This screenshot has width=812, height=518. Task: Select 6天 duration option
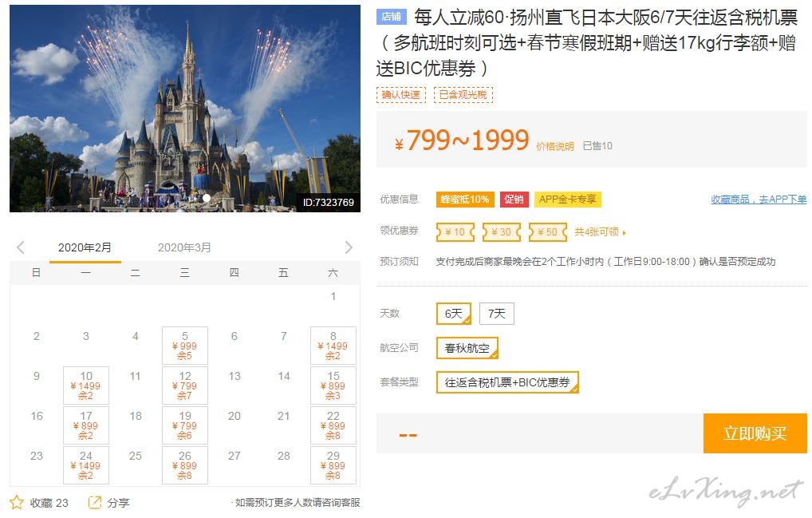tap(454, 314)
